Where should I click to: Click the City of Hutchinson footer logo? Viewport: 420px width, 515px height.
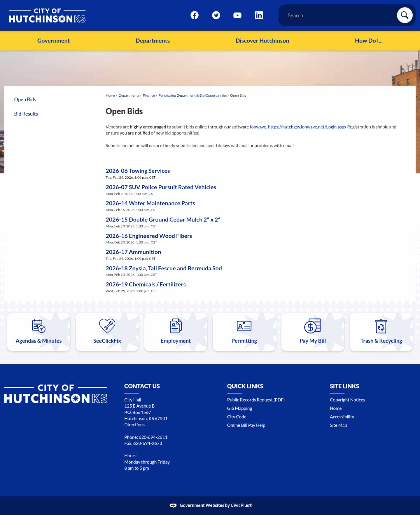click(x=56, y=394)
